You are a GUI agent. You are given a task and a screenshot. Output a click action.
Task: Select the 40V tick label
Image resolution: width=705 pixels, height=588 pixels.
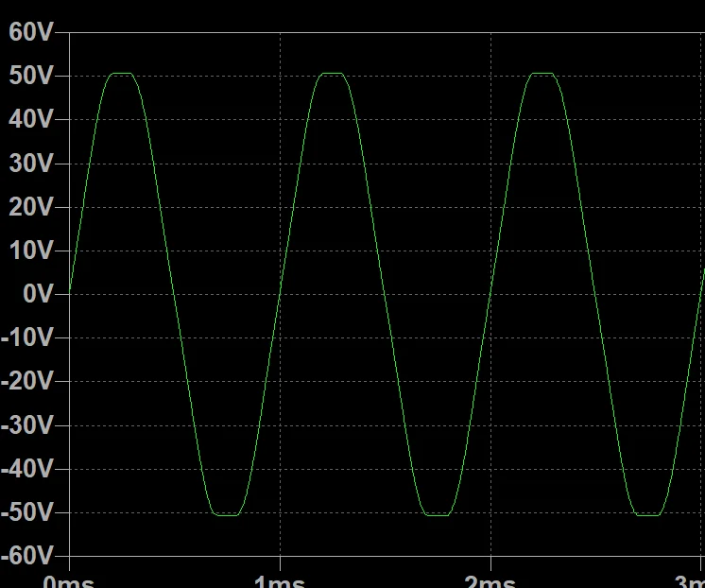pyautogui.click(x=31, y=119)
